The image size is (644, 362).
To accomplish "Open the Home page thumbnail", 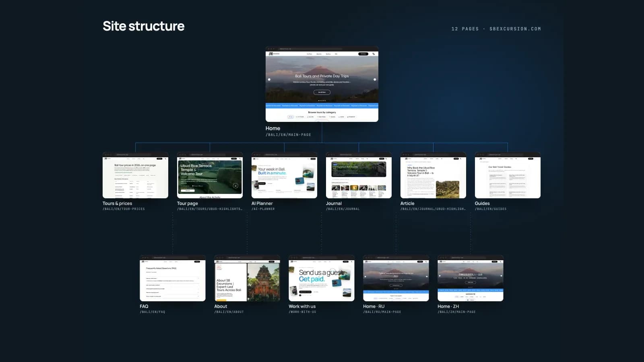I will (322, 84).
